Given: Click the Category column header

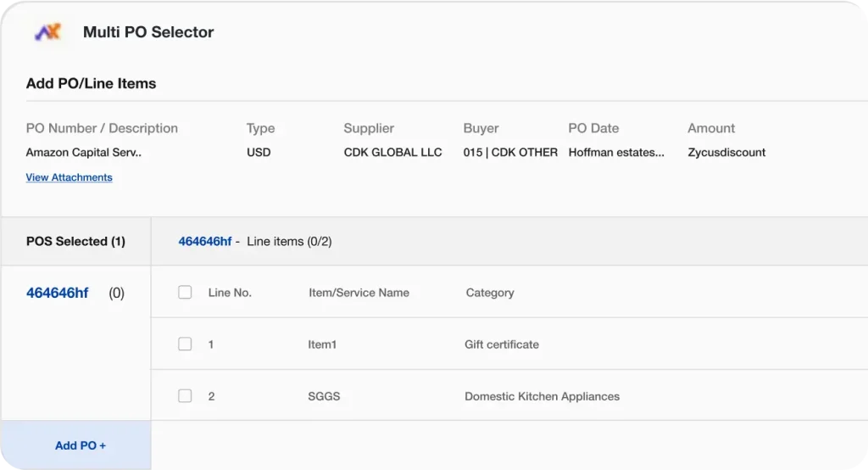Looking at the screenshot, I should click(490, 293).
